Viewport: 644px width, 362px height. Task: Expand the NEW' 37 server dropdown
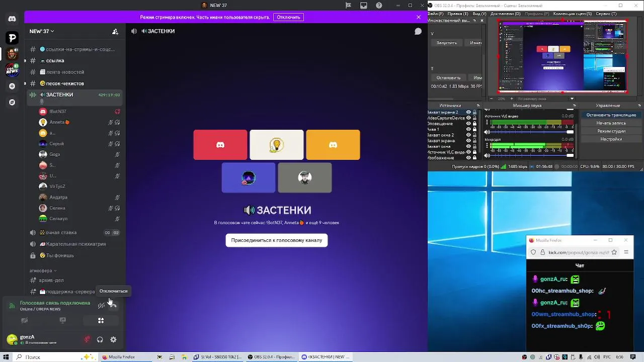pos(42,31)
